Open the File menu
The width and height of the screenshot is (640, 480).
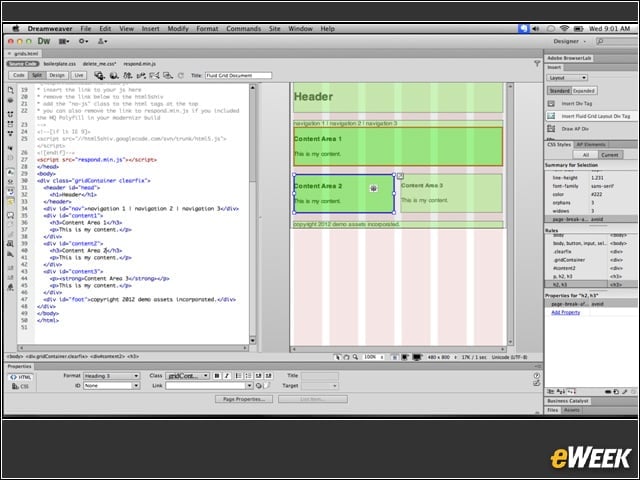pos(86,29)
